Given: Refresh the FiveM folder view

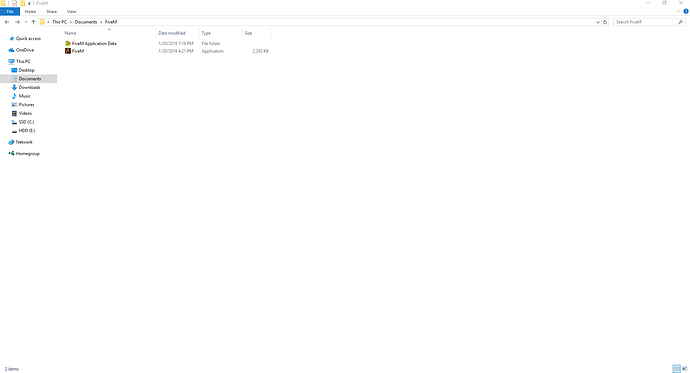Looking at the screenshot, I should pyautogui.click(x=605, y=22).
